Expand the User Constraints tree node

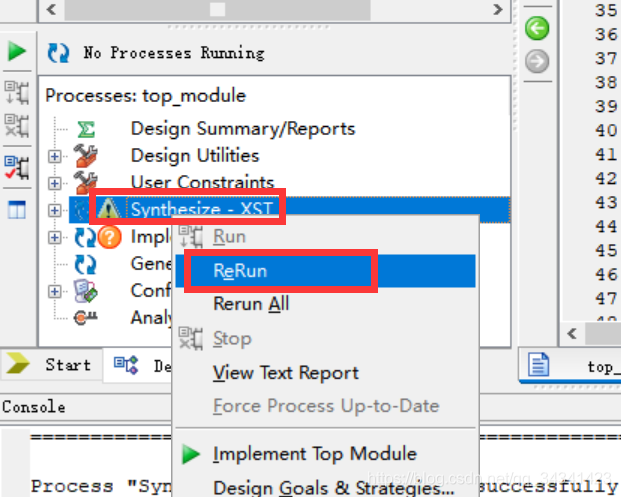coord(55,183)
